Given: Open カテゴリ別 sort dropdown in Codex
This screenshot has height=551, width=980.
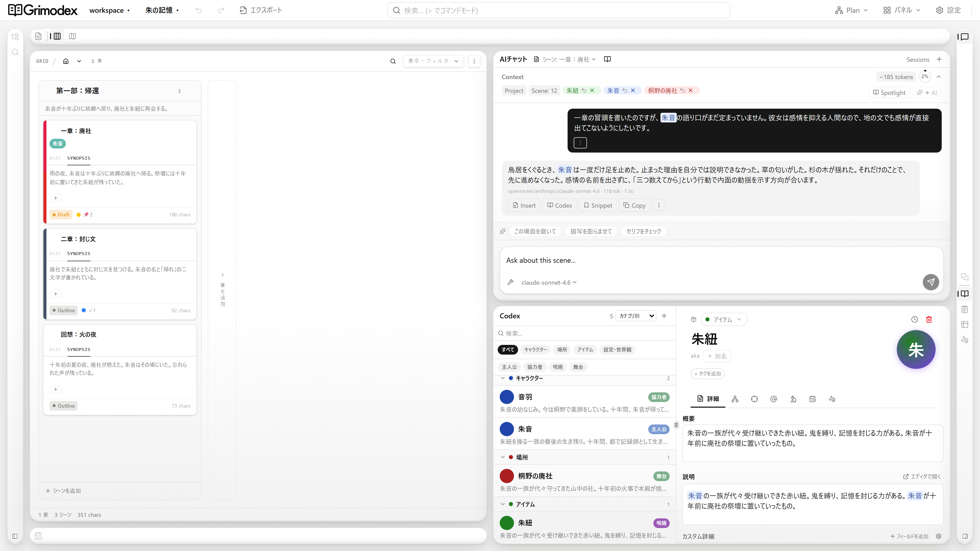Looking at the screenshot, I should [636, 316].
